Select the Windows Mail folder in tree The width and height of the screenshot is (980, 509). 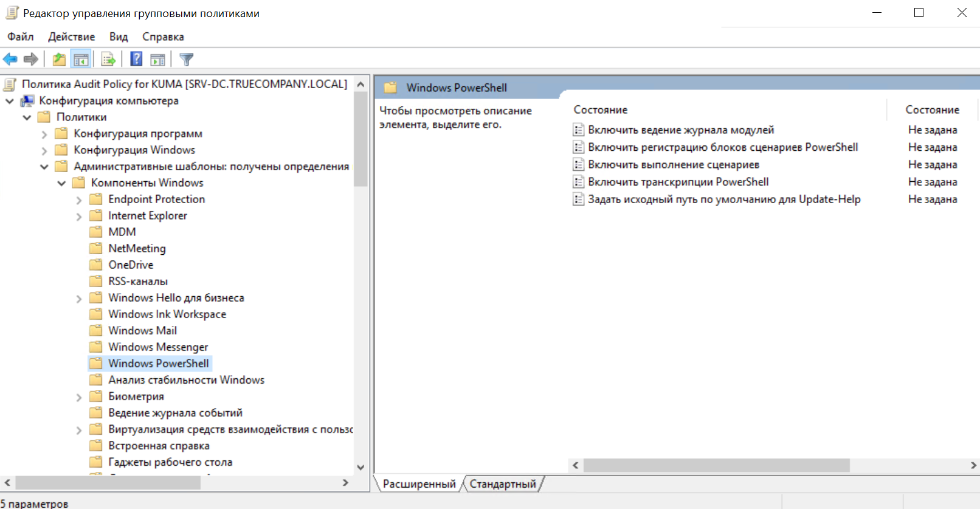point(142,331)
